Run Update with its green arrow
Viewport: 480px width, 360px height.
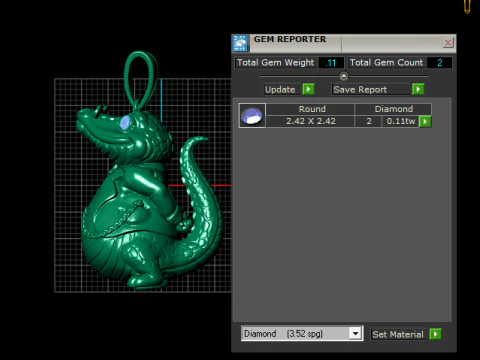(x=308, y=89)
